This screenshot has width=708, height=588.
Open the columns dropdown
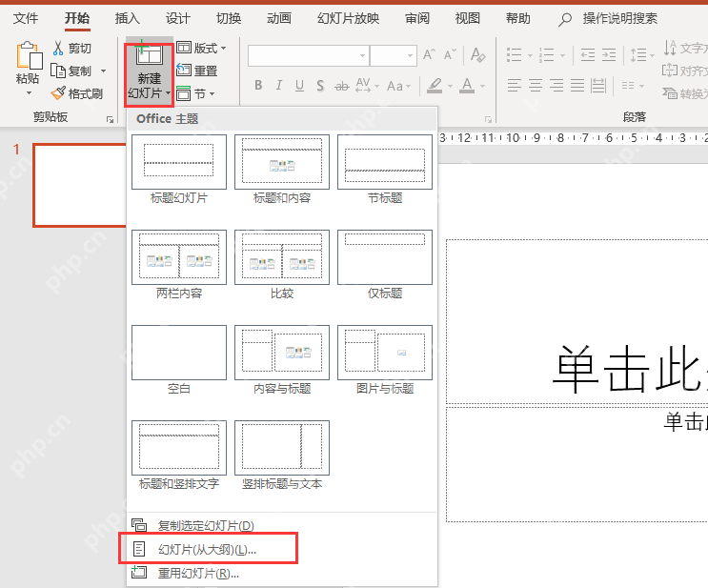pyautogui.click(x=632, y=86)
